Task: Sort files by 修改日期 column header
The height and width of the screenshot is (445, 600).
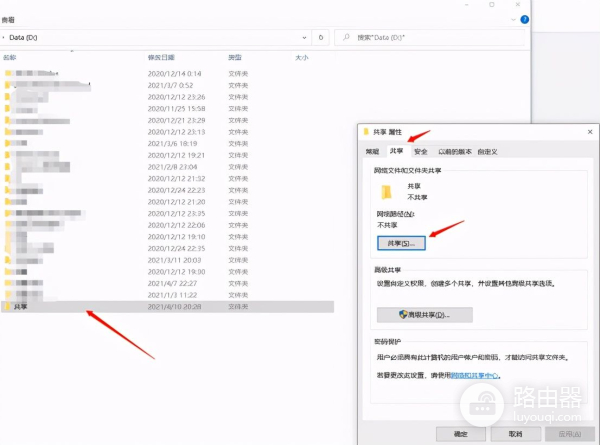Action: click(x=161, y=57)
